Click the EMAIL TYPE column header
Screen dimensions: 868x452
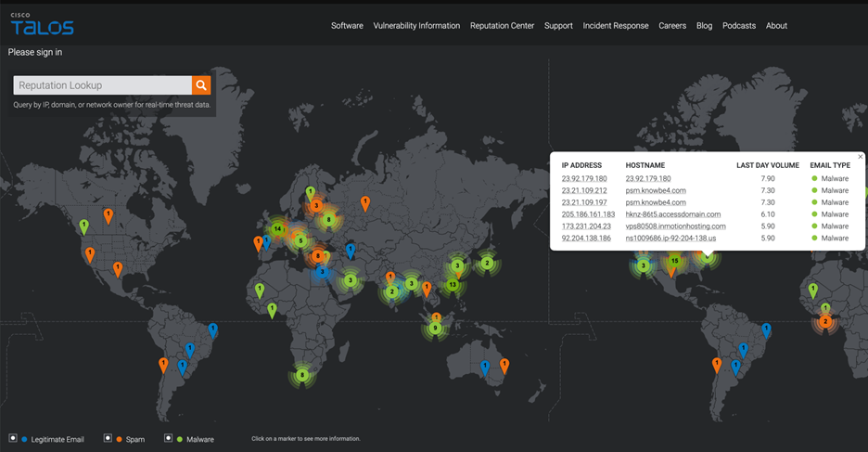pyautogui.click(x=830, y=165)
